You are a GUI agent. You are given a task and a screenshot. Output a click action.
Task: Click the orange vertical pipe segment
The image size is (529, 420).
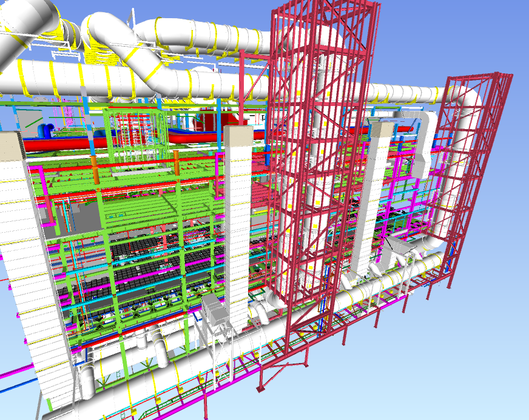[94, 170]
